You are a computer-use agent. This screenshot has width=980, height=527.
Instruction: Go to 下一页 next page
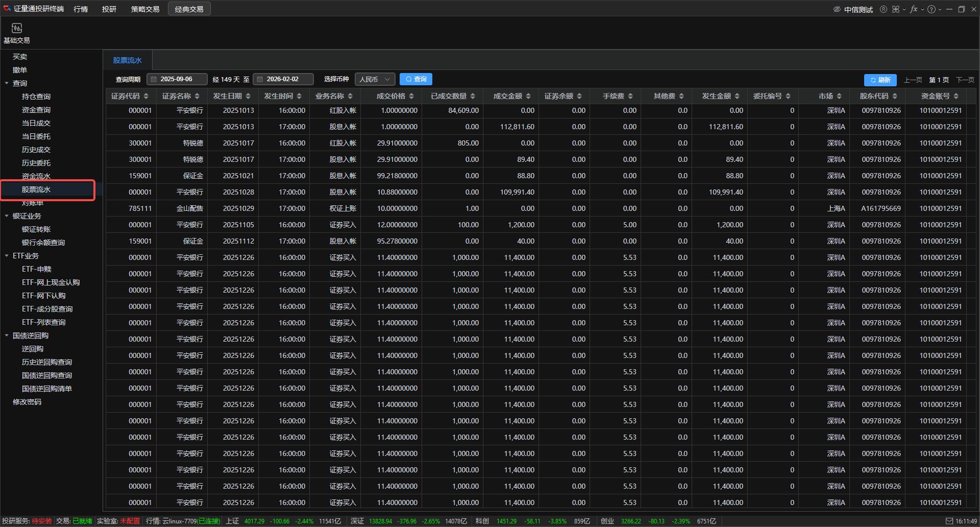(965, 80)
